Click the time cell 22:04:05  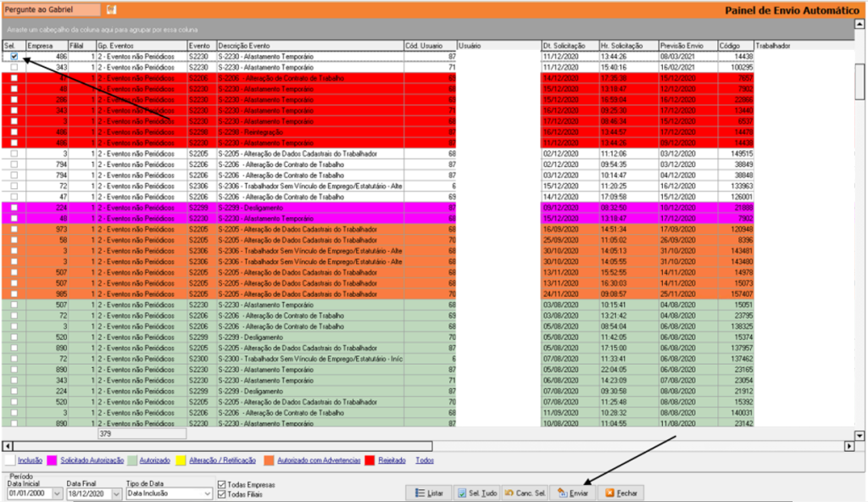[629, 370]
